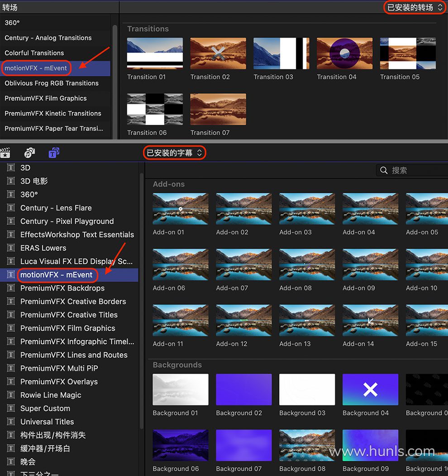Select Colorful Transitions category
The width and height of the screenshot is (448, 476).
(55, 53)
